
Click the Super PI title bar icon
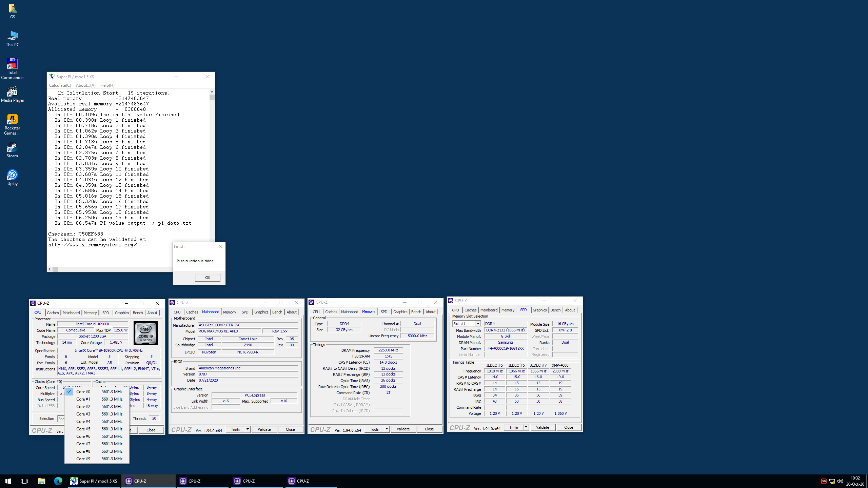(x=52, y=77)
